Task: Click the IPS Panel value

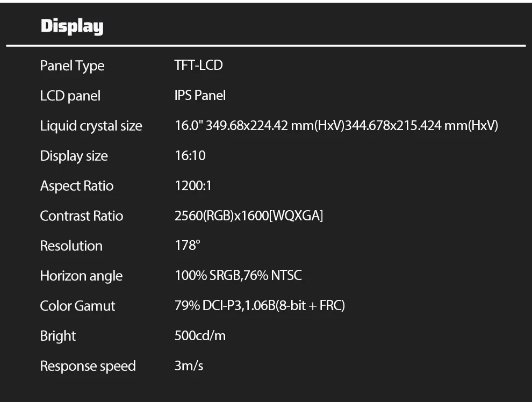Action: click(200, 96)
